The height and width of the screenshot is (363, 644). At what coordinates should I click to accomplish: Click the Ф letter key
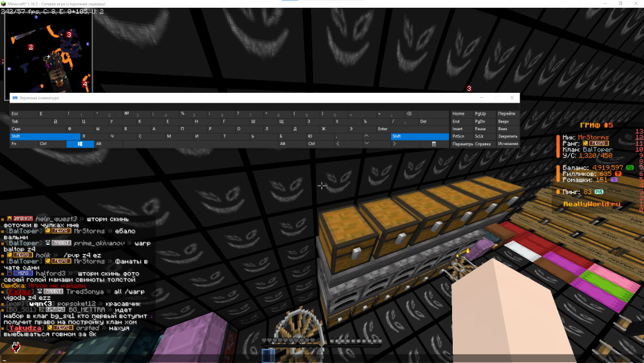[80, 129]
